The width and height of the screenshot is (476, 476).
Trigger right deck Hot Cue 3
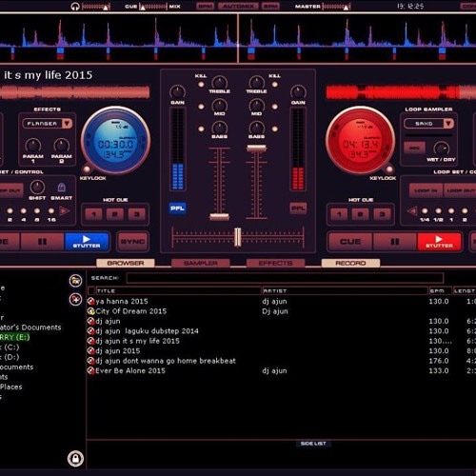(383, 214)
